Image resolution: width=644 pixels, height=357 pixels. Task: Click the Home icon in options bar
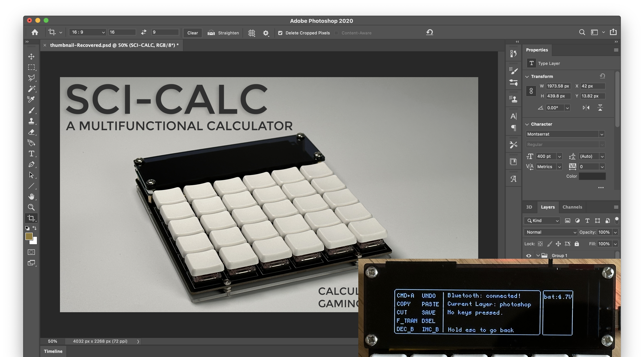point(35,32)
